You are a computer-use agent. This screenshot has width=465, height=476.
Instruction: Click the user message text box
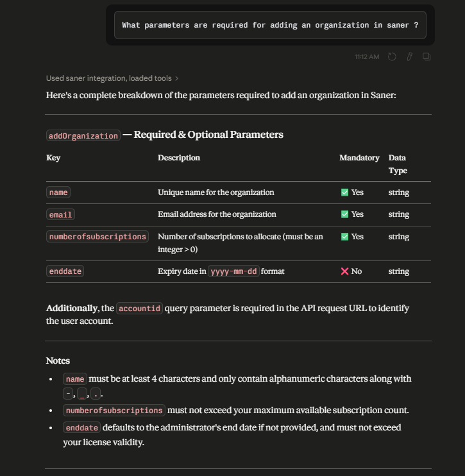pyautogui.click(x=270, y=25)
